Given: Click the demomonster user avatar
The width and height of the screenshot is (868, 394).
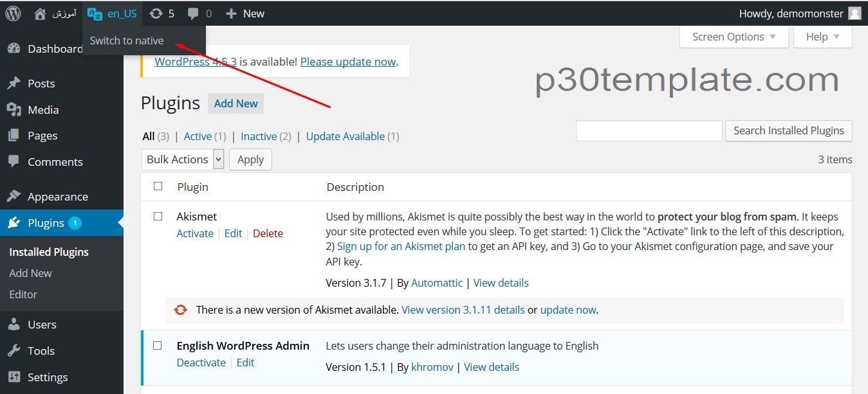Looking at the screenshot, I should point(854,13).
